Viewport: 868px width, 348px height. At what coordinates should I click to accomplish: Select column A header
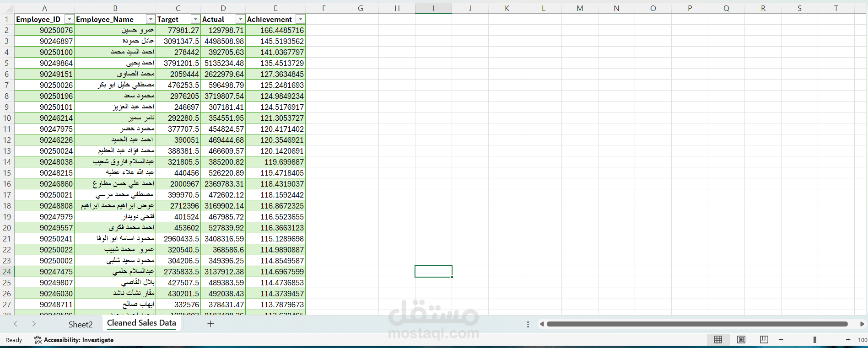(44, 8)
